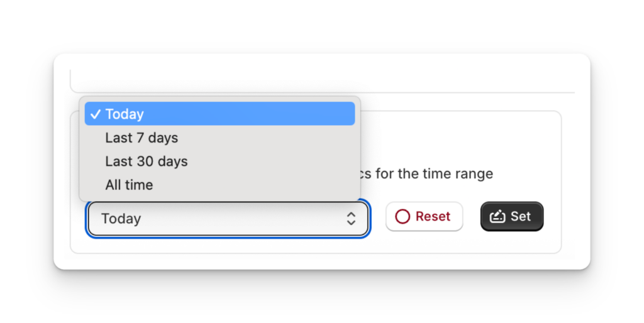The width and height of the screenshot is (644, 323).
Task: Click the up-down chevron icon on select box
Action: pyautogui.click(x=351, y=219)
